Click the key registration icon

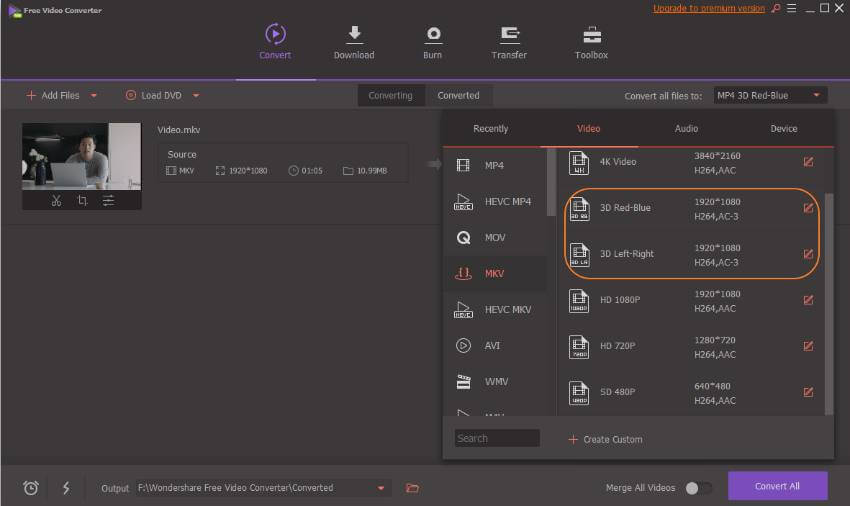(x=776, y=8)
